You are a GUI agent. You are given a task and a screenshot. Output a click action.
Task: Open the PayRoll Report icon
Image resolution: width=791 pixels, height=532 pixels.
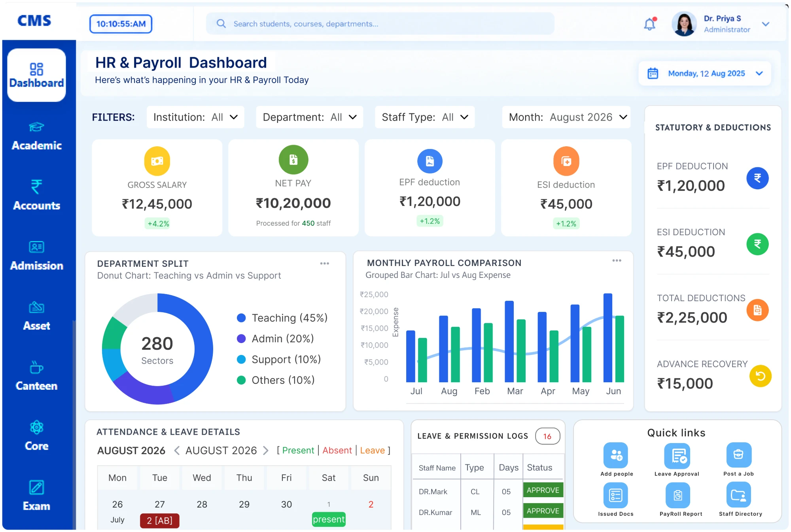[678, 496]
